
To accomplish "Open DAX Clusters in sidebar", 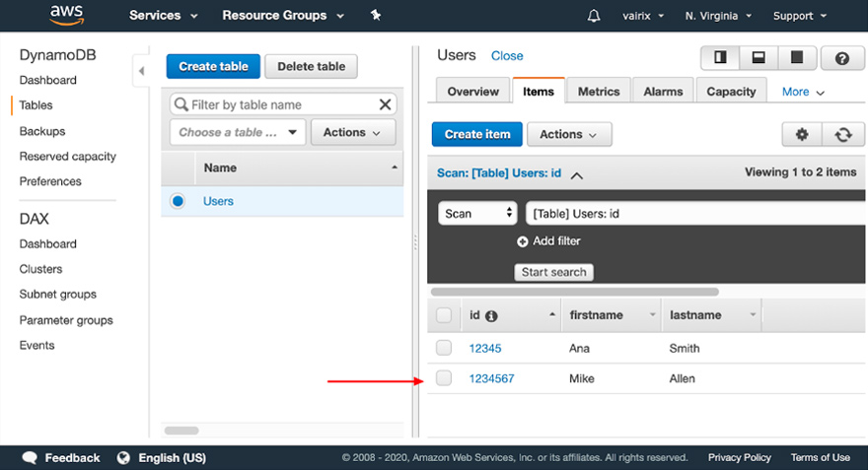I will [x=40, y=269].
